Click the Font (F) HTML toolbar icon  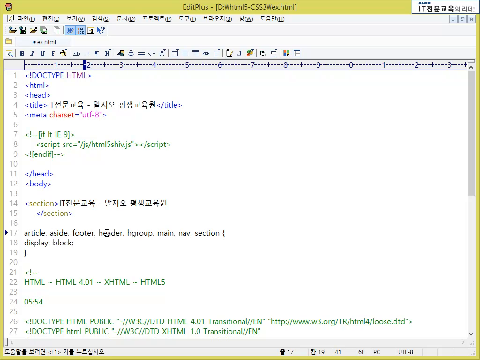[x=53, y=53]
